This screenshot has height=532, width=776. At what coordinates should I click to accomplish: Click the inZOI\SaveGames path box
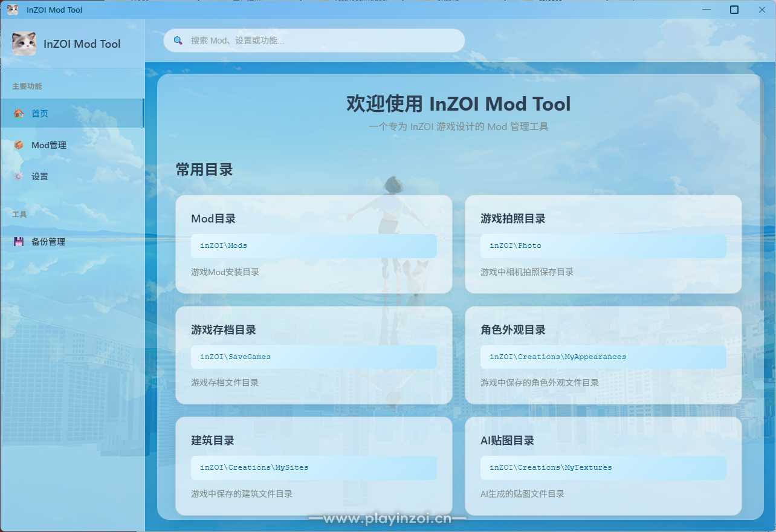point(314,357)
